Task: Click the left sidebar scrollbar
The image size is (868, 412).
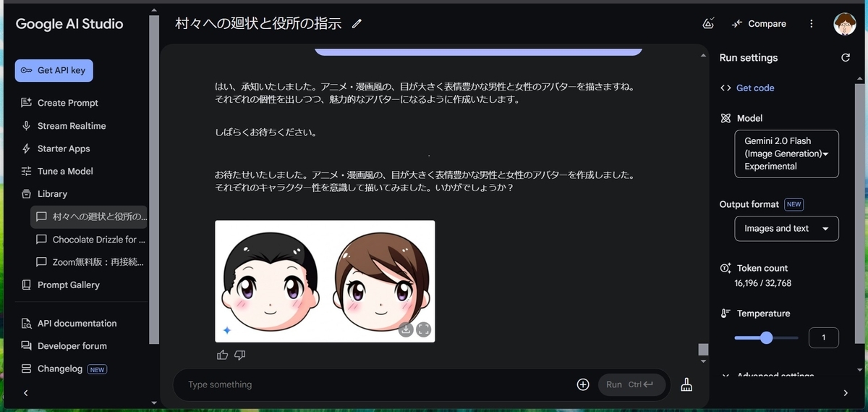Action: click(153, 178)
